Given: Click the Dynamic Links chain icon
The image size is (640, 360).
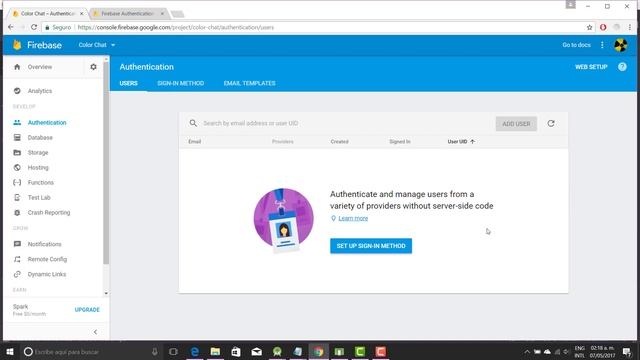Looking at the screenshot, I should pyautogui.click(x=17, y=274).
